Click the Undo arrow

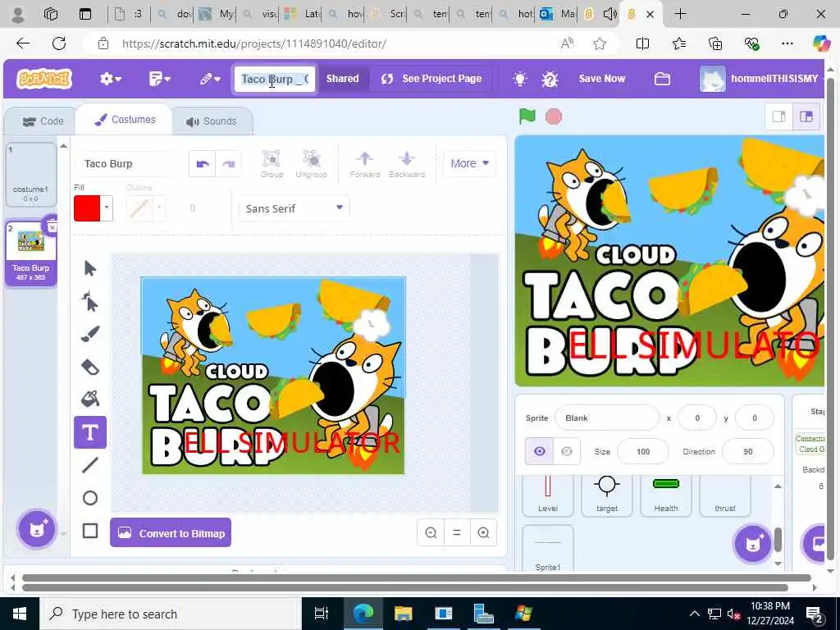[202, 164]
